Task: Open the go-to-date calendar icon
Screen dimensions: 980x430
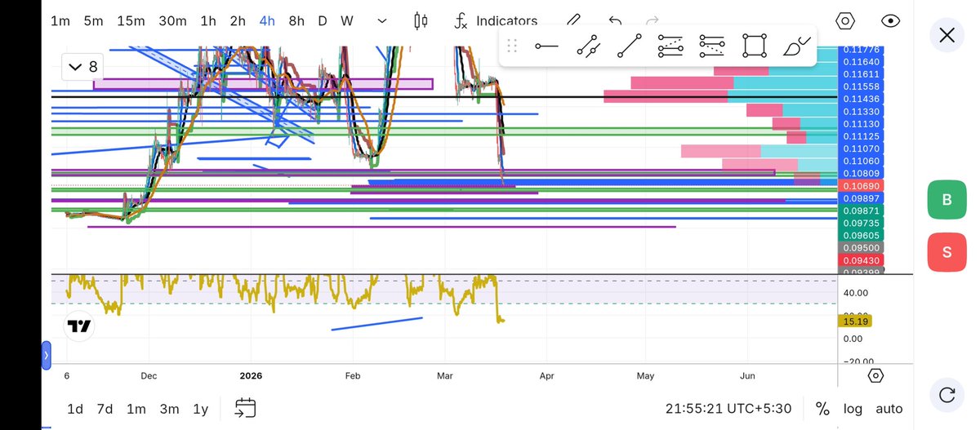Action: pyautogui.click(x=245, y=408)
